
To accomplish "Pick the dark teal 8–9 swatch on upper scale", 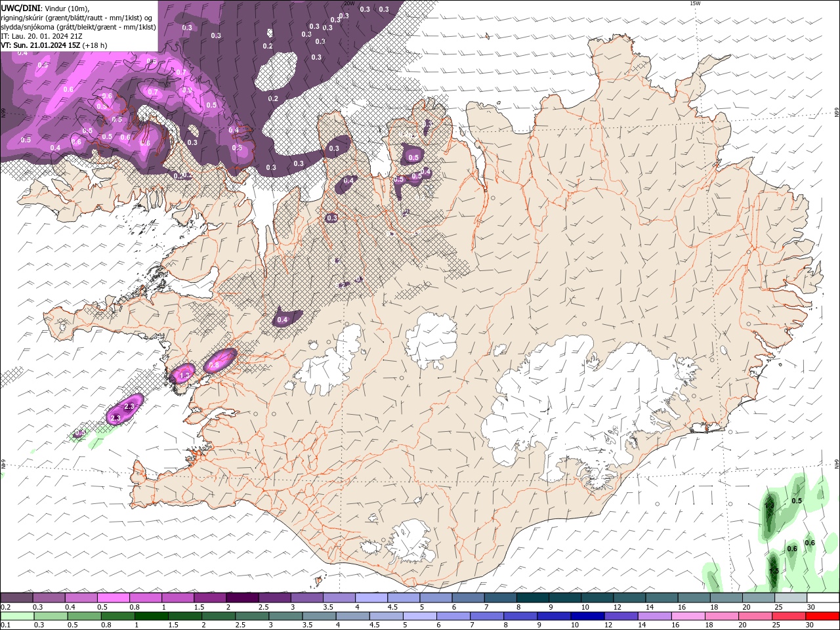I will tap(533, 598).
